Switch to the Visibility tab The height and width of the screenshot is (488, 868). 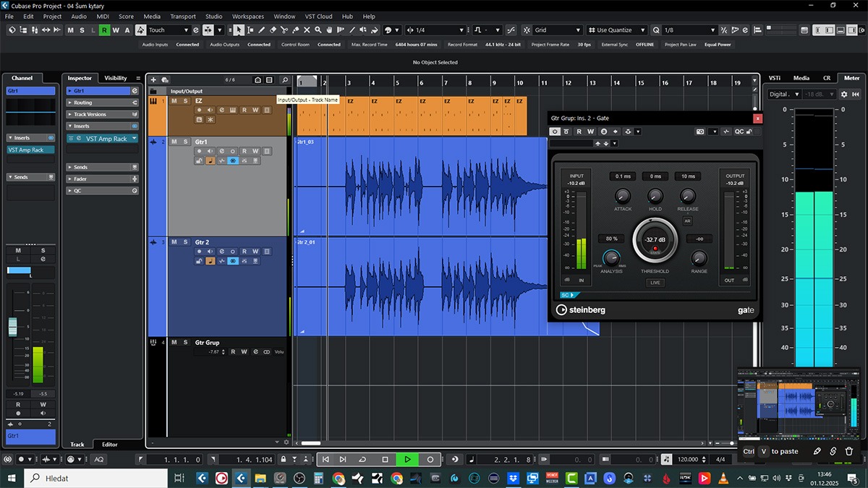coord(116,78)
